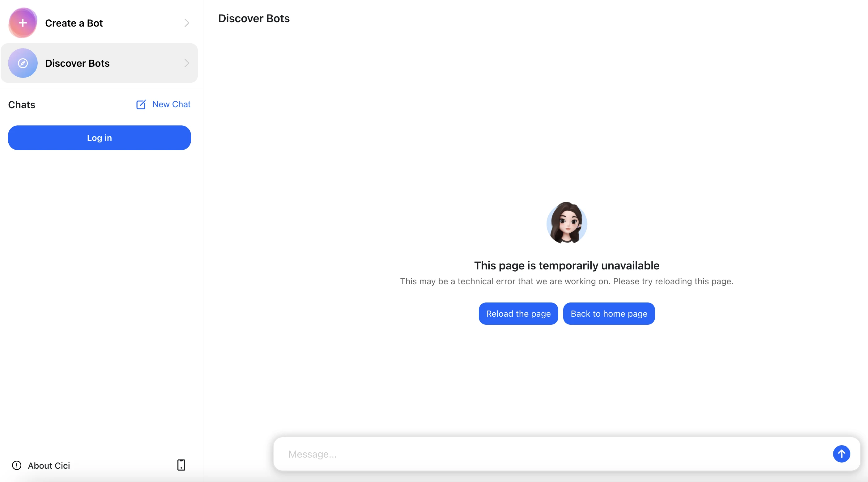Screen dimensions: 868x482
Task: Expand the Discover Bots chevron
Action: tap(186, 63)
